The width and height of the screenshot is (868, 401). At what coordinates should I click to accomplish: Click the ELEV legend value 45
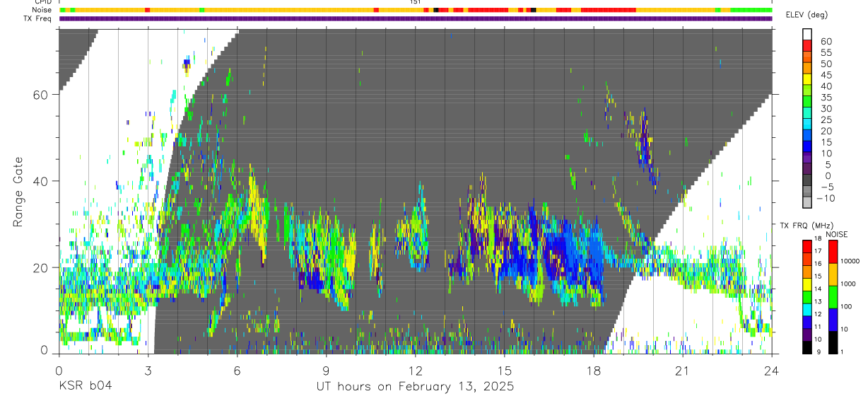point(826,75)
